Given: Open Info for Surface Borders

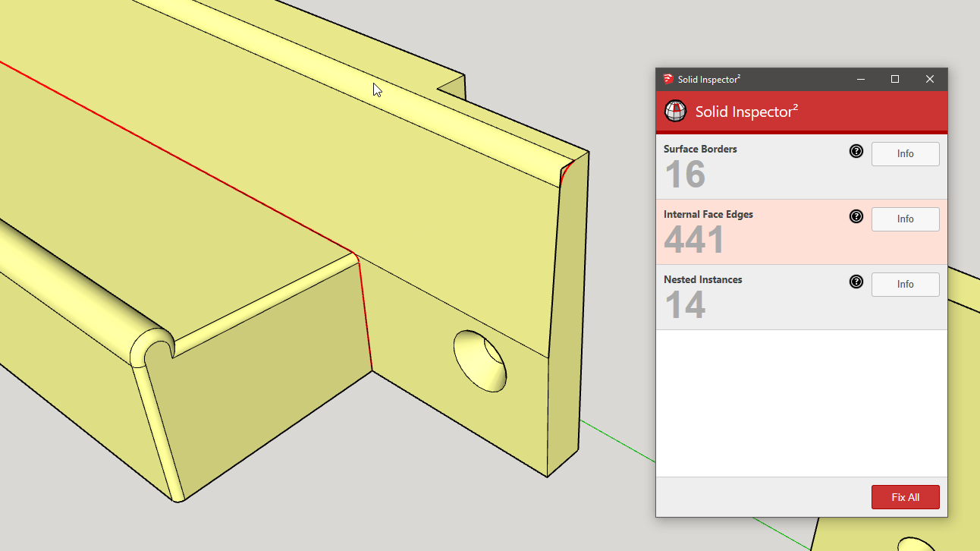Looking at the screenshot, I should click(x=905, y=154).
